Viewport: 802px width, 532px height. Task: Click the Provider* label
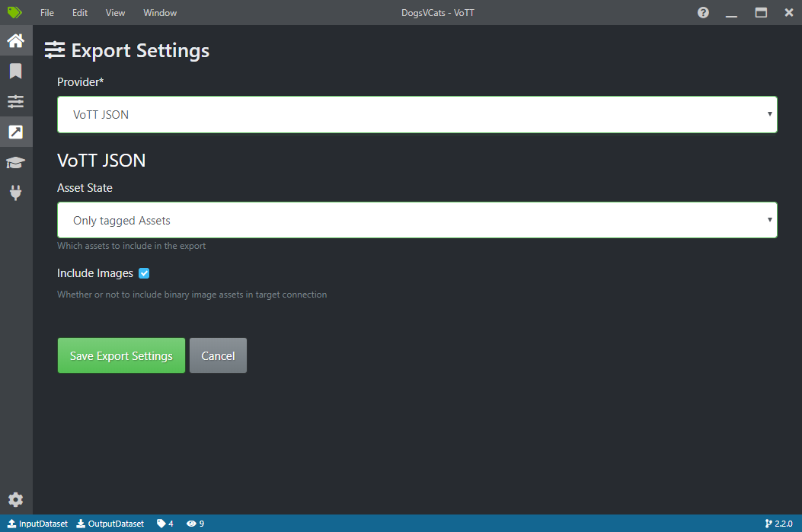80,82
